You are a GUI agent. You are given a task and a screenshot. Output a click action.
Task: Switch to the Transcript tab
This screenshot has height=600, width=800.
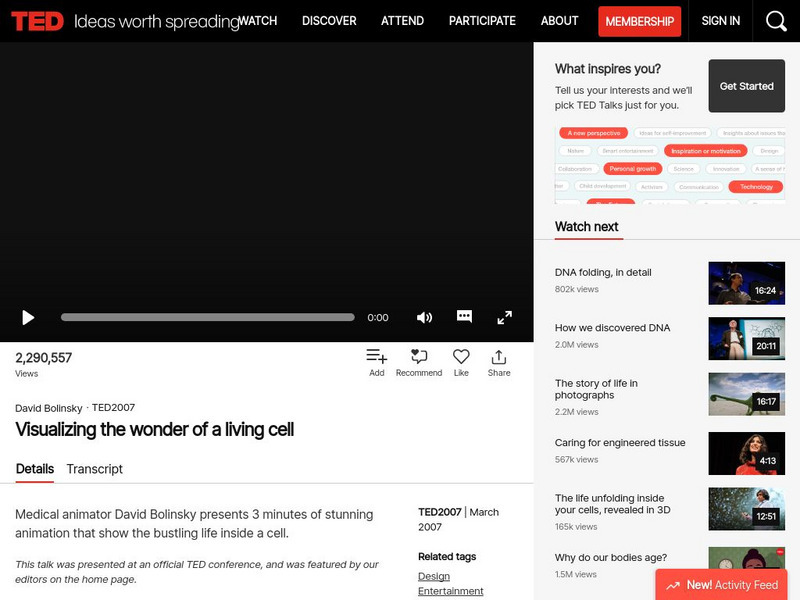click(93, 469)
